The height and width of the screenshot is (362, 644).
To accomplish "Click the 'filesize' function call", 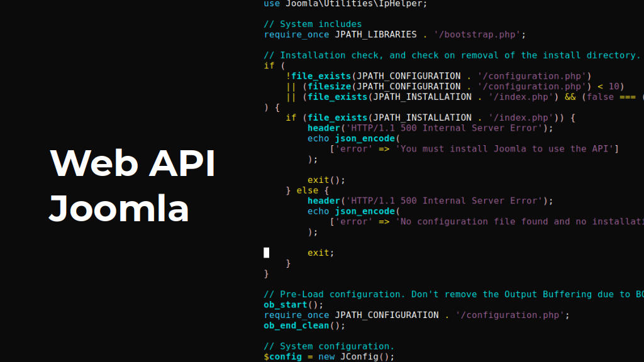I will [330, 87].
